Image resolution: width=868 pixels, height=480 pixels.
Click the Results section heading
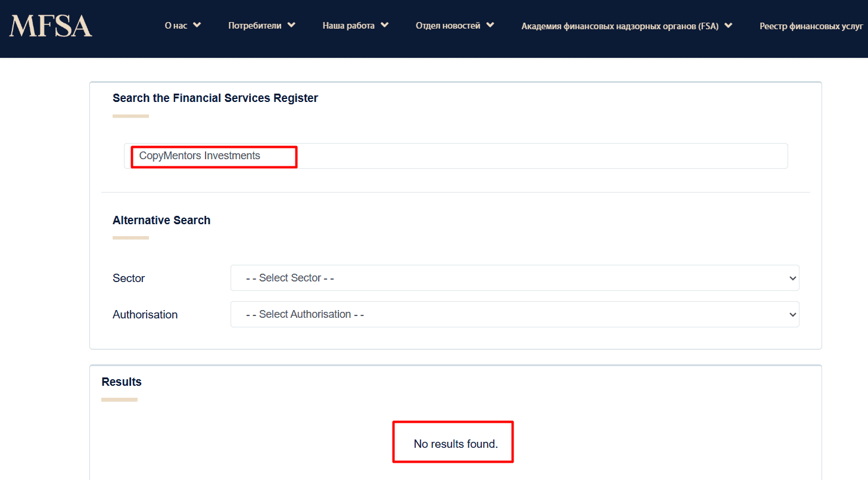point(122,382)
